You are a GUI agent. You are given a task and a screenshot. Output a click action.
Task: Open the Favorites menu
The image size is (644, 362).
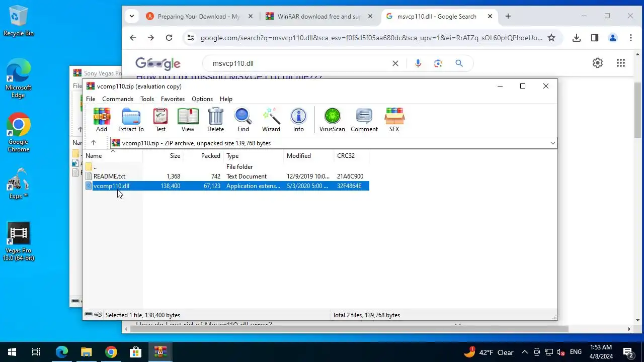(173, 99)
